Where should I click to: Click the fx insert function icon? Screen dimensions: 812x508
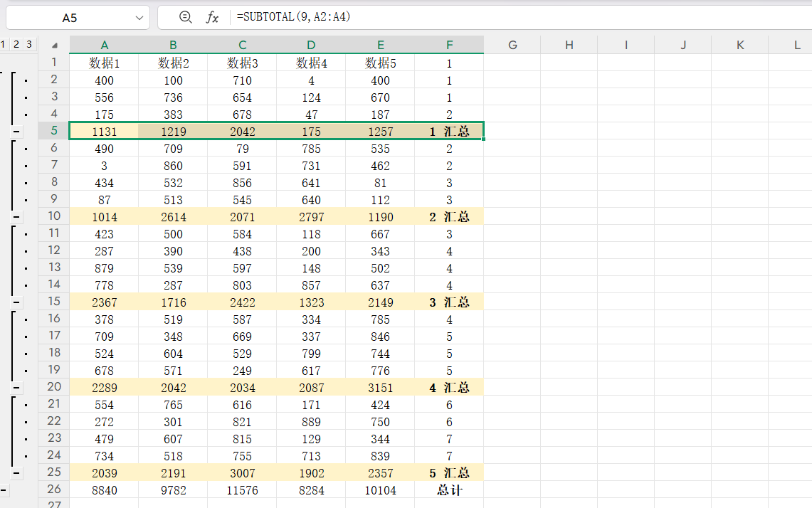pyautogui.click(x=212, y=18)
